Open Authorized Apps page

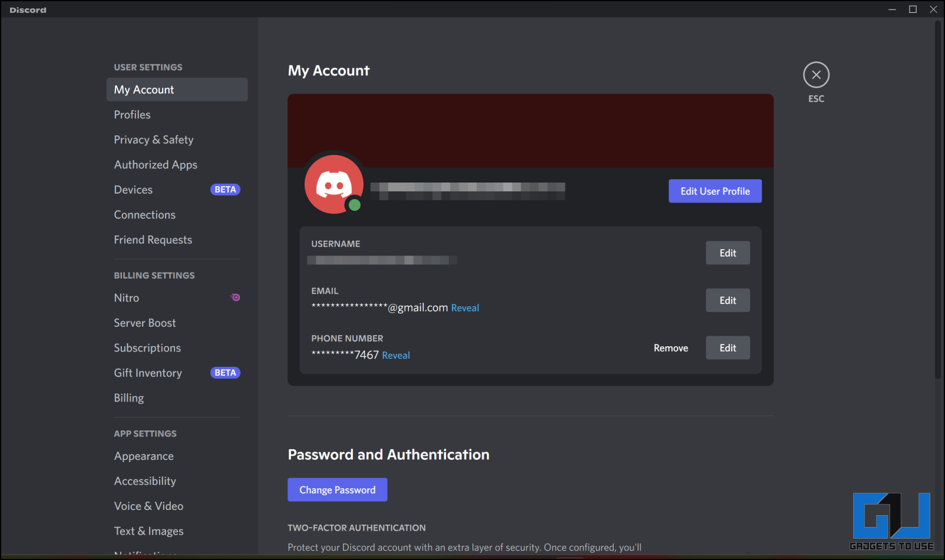tap(177, 165)
